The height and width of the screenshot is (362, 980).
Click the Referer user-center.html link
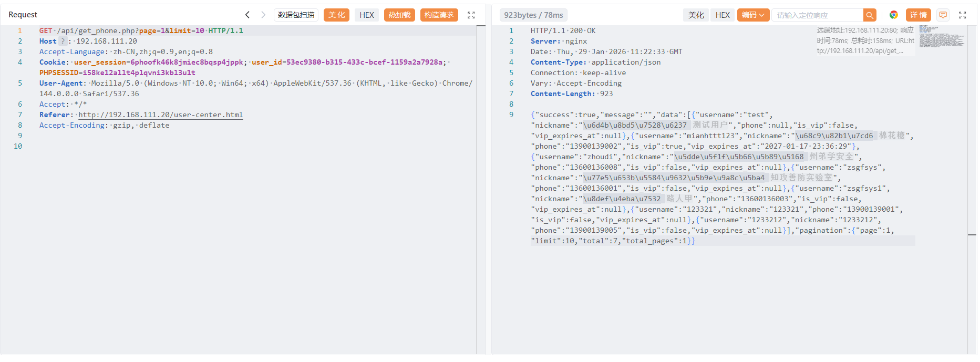click(160, 115)
